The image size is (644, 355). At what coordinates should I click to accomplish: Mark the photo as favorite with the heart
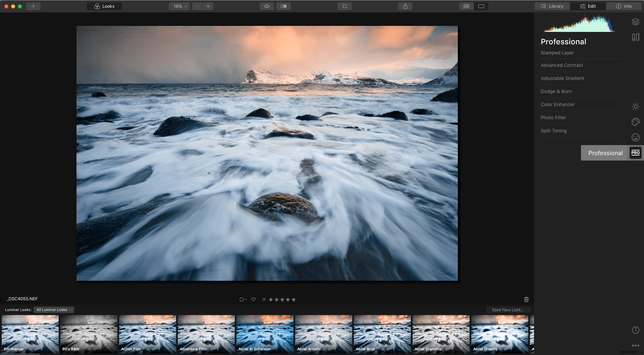[253, 299]
